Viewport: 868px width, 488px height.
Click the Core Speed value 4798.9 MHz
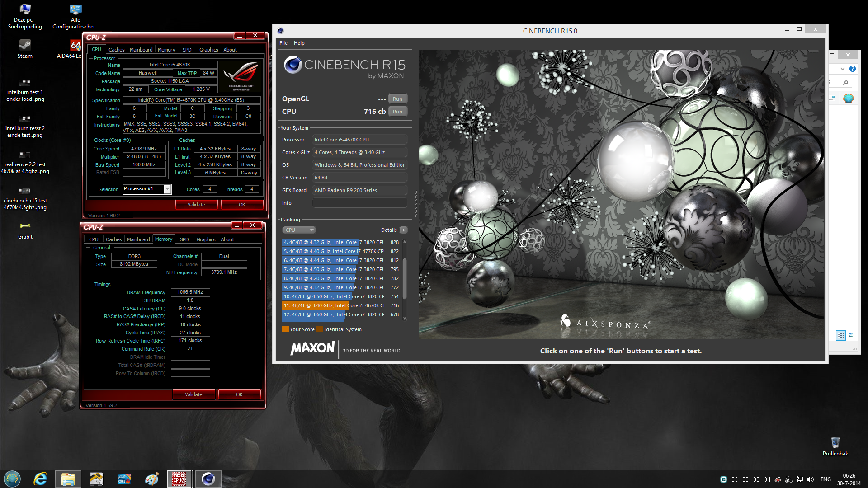(x=144, y=149)
